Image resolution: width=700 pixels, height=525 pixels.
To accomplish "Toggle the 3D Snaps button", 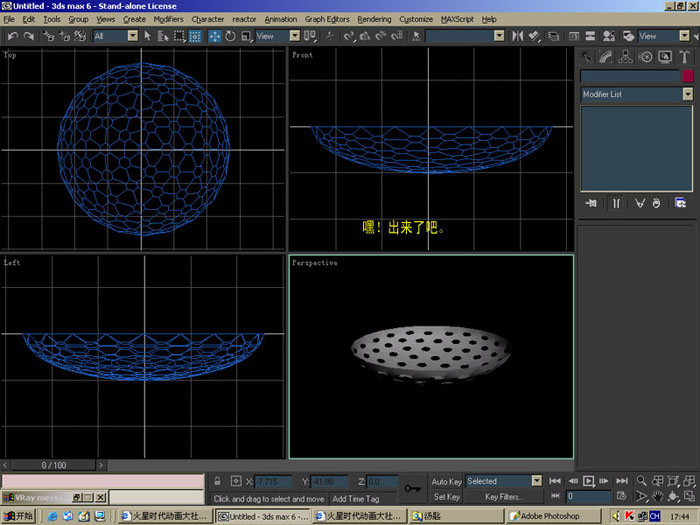I will click(349, 36).
